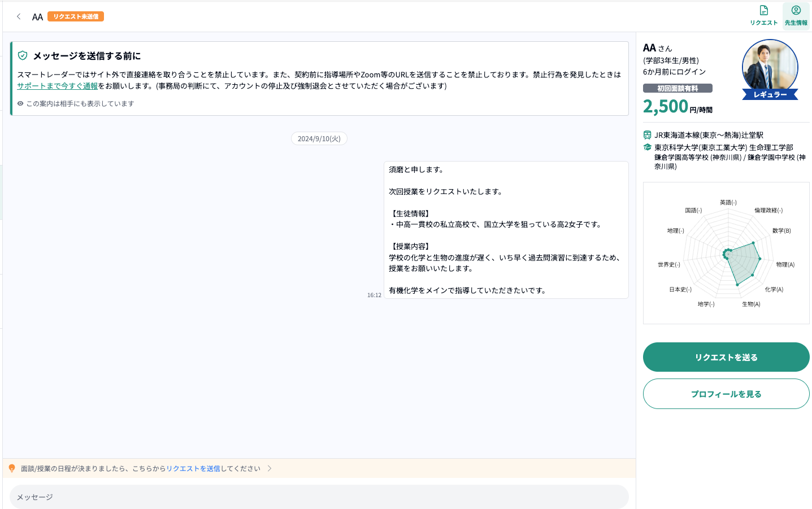Focus the メッセージ input field

319,497
